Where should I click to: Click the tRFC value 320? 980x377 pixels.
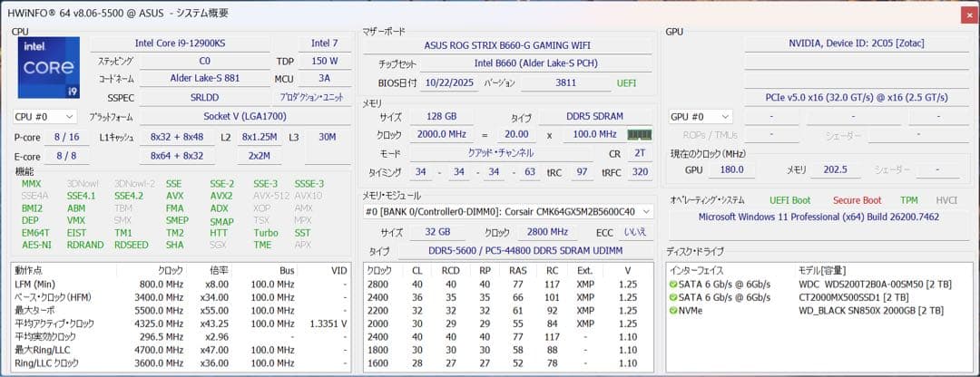coord(640,171)
